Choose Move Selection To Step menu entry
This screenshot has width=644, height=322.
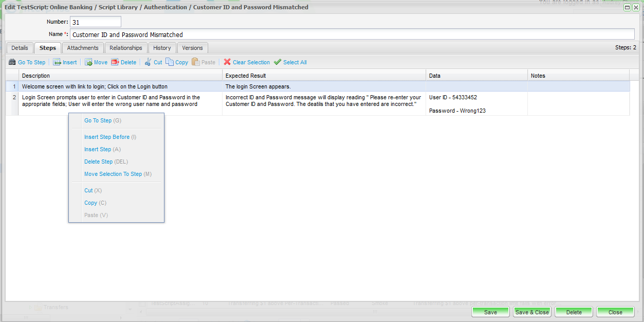(x=113, y=174)
